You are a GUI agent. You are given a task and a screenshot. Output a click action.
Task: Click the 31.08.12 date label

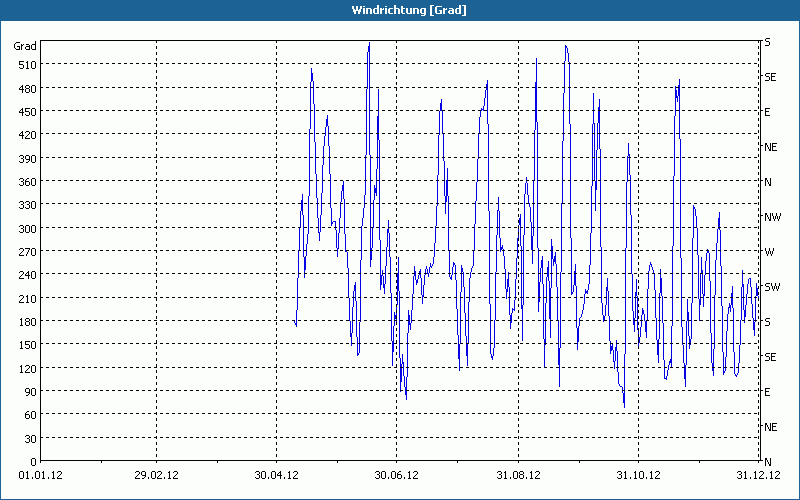(518, 476)
